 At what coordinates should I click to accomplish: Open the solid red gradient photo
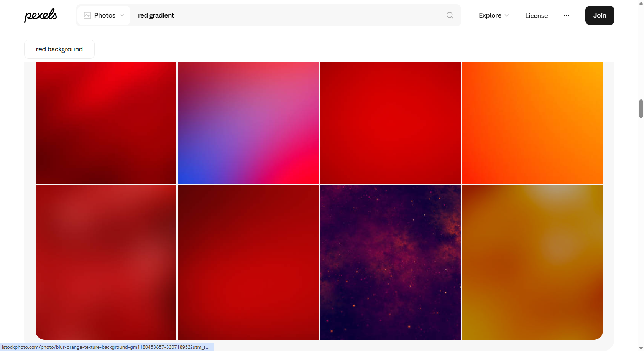(390, 122)
